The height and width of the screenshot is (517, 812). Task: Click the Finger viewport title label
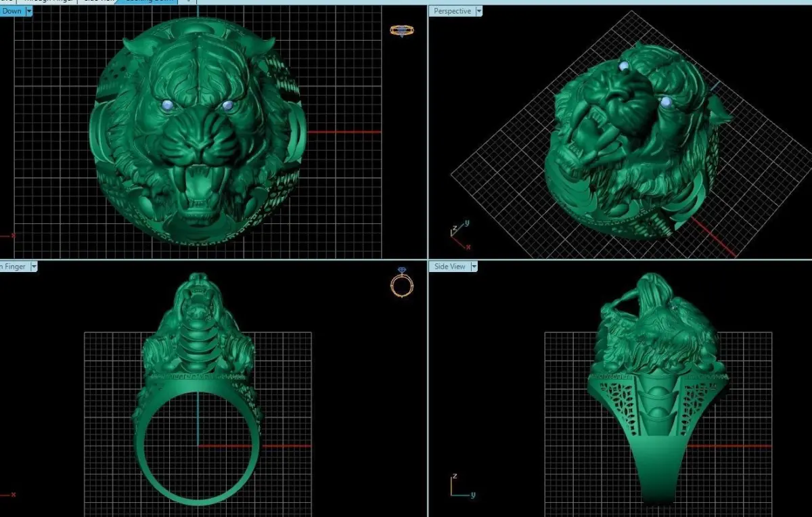click(14, 267)
